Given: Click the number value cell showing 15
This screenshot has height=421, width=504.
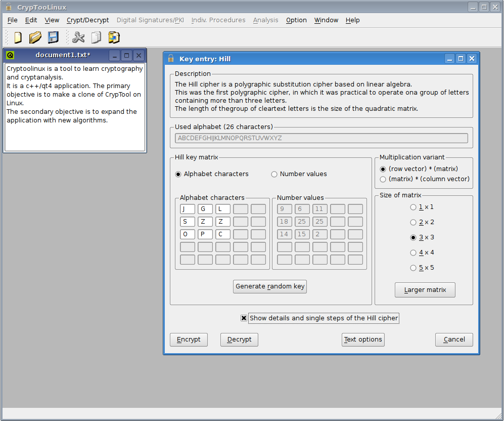Looking at the screenshot, I should point(302,234).
